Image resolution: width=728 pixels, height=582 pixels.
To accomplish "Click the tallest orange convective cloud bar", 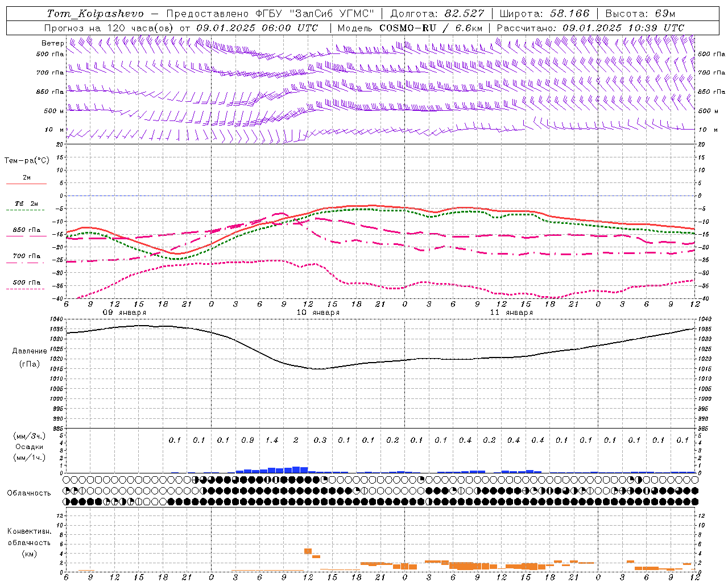I will pos(308,551).
